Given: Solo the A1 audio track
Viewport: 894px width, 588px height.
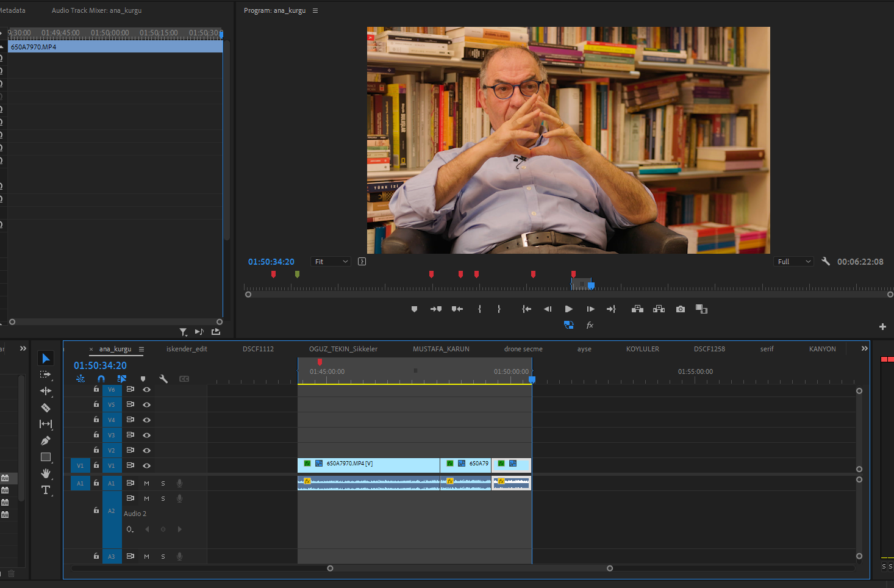Looking at the screenshot, I should [x=163, y=482].
